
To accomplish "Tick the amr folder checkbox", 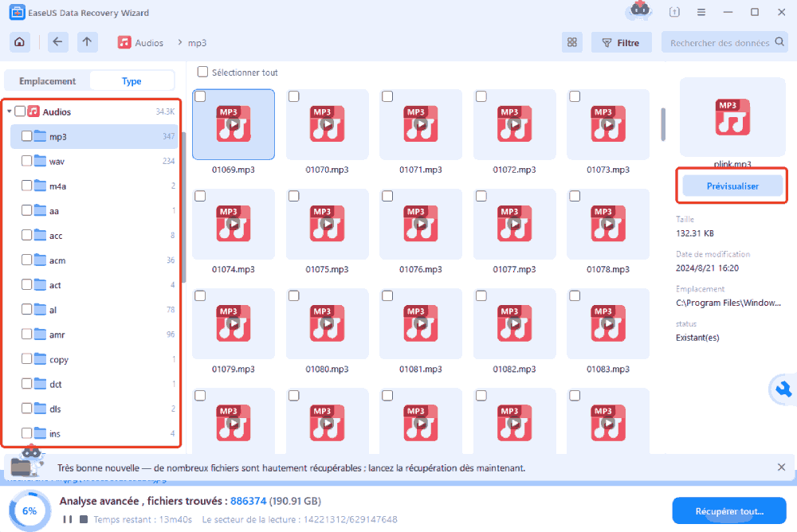I will 27,334.
